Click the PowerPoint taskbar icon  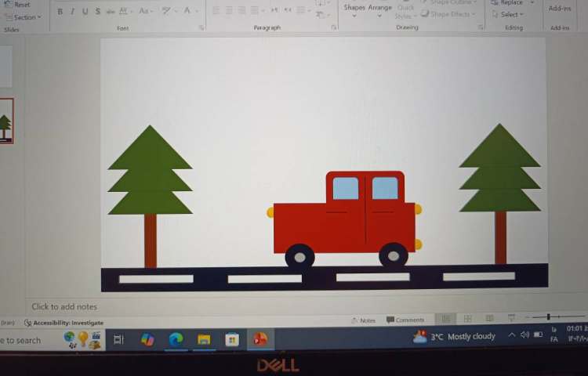click(260, 339)
